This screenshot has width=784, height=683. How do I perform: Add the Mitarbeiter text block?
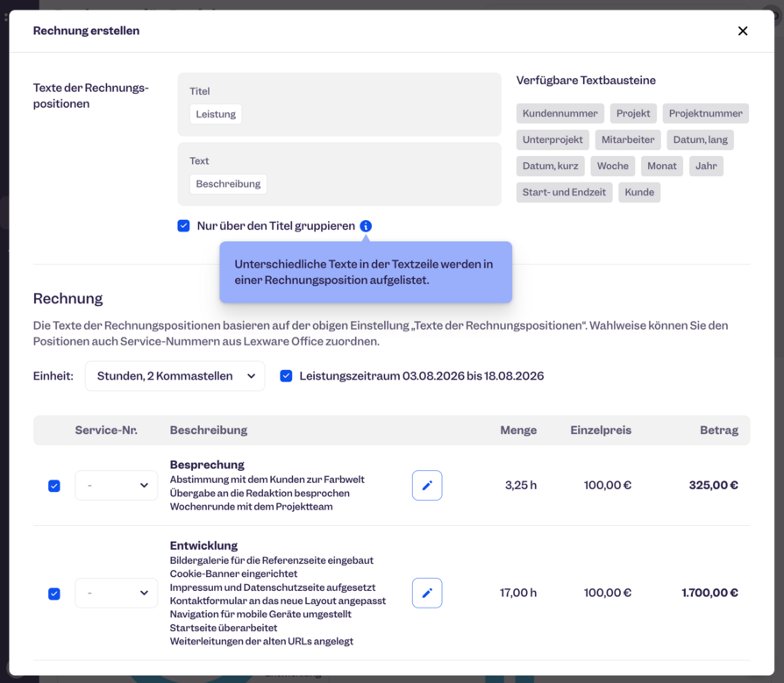click(628, 140)
